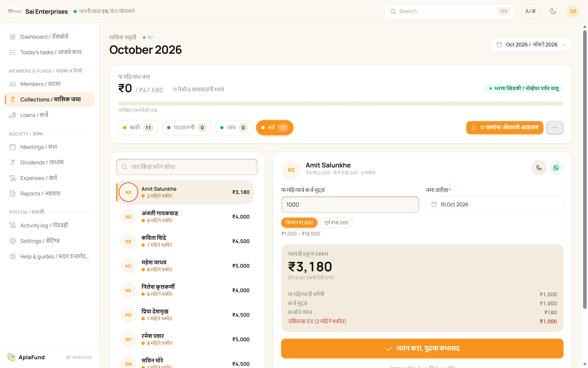Image resolution: width=588 pixels, height=368 pixels.
Task: Open Settings / सेटिंग्ज
Action: (x=50, y=241)
